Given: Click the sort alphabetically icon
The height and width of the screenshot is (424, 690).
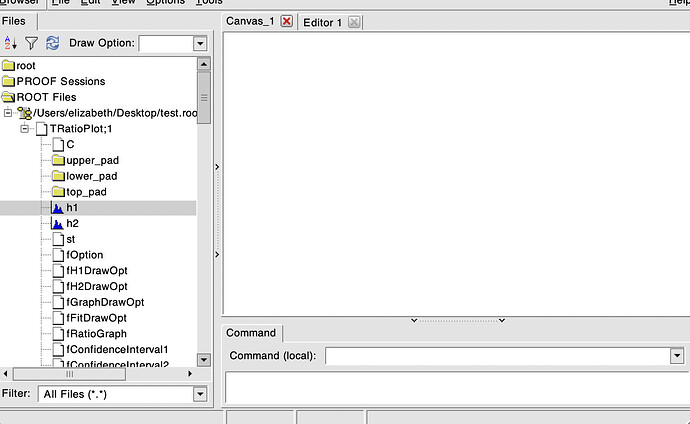Looking at the screenshot, I should tap(11, 43).
